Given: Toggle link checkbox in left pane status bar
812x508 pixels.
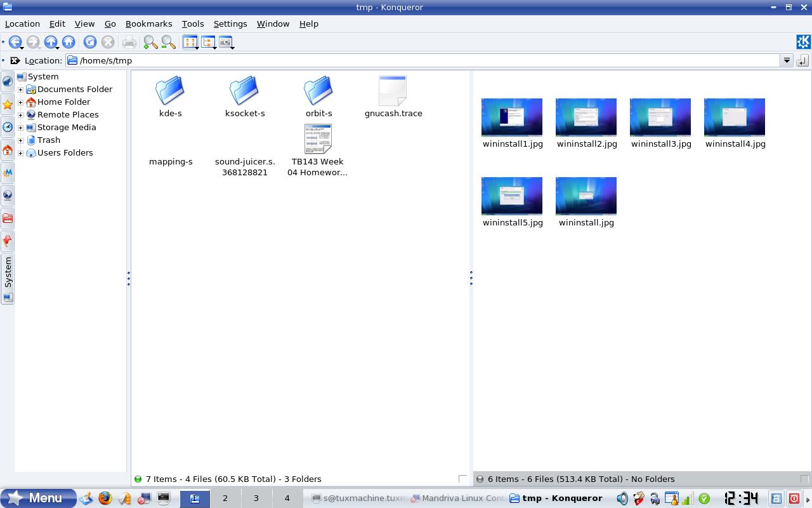Looking at the screenshot, I should [462, 479].
